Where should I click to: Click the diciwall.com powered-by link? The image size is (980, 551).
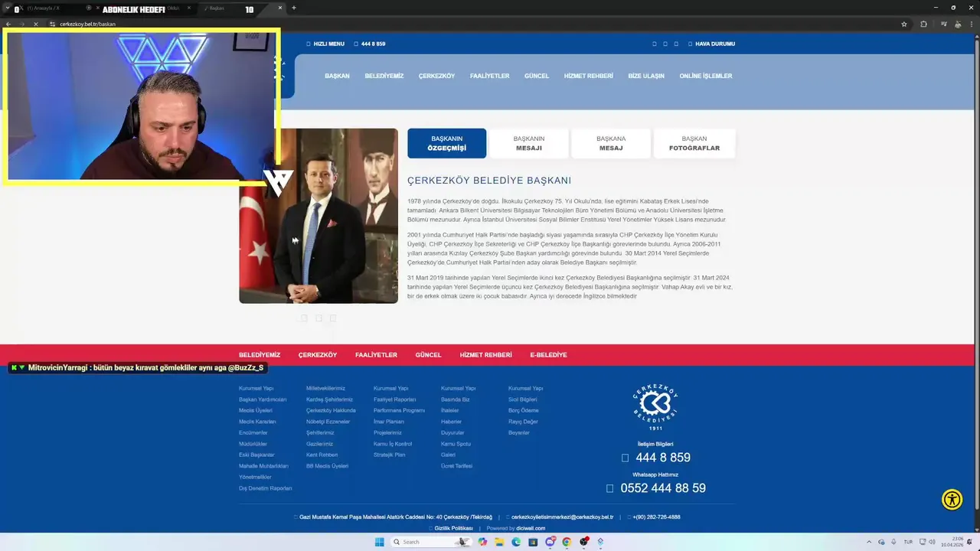pyautogui.click(x=531, y=528)
